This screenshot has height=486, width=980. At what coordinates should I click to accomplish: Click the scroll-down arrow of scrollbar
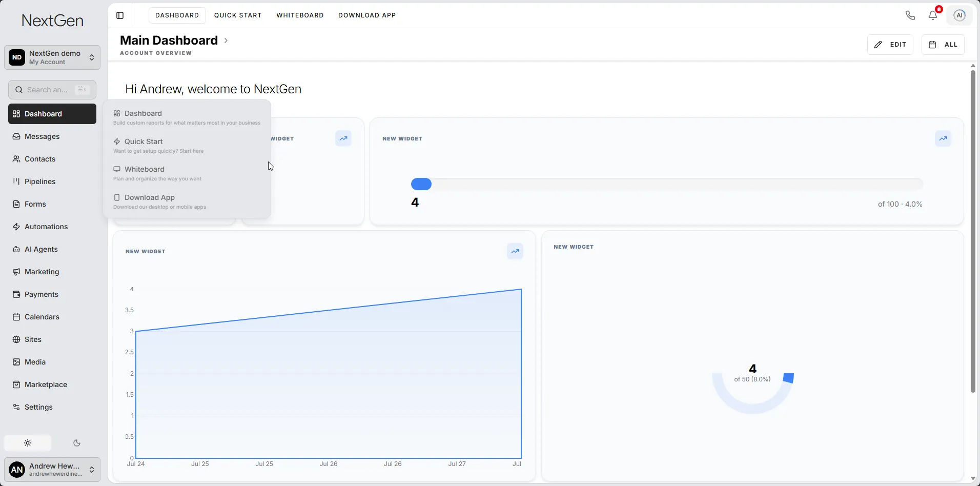coord(973,478)
